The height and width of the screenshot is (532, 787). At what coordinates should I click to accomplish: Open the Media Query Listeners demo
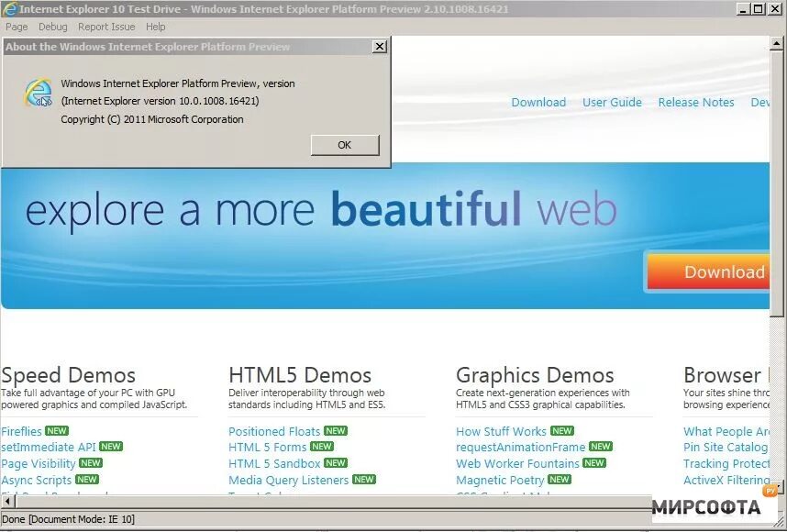point(288,481)
